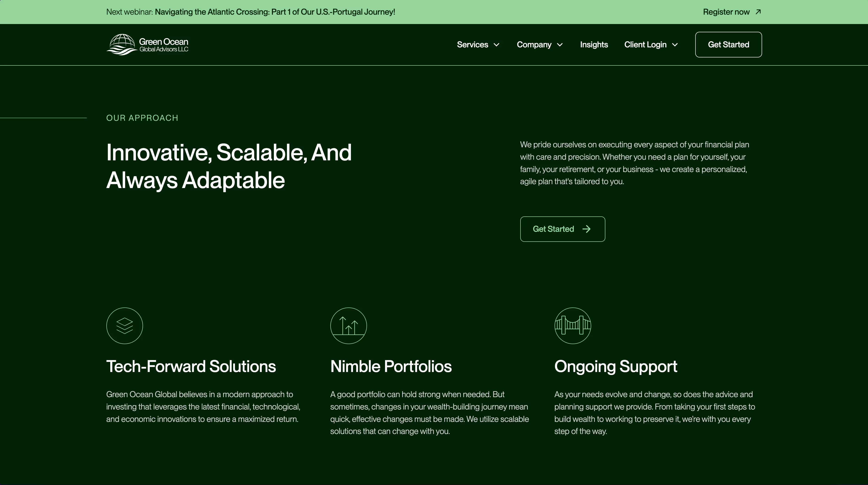Click the Register now link in banner
868x485 pixels.
pos(726,12)
